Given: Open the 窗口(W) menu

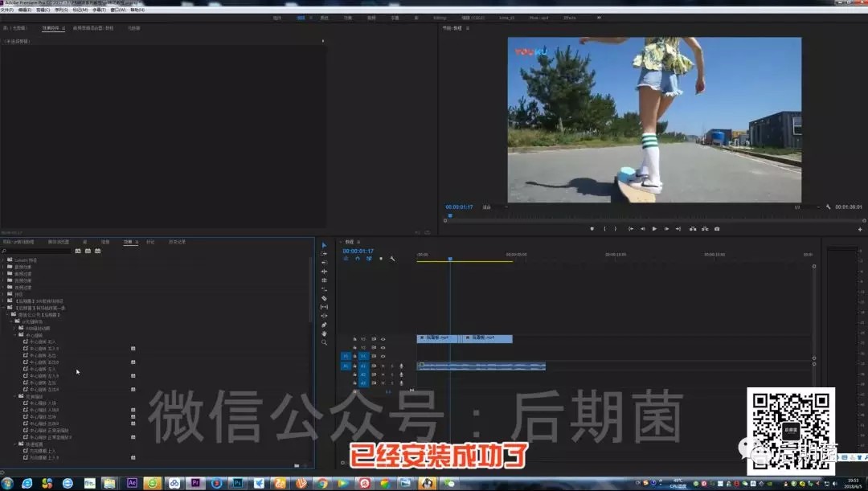Looking at the screenshot, I should click(118, 10).
